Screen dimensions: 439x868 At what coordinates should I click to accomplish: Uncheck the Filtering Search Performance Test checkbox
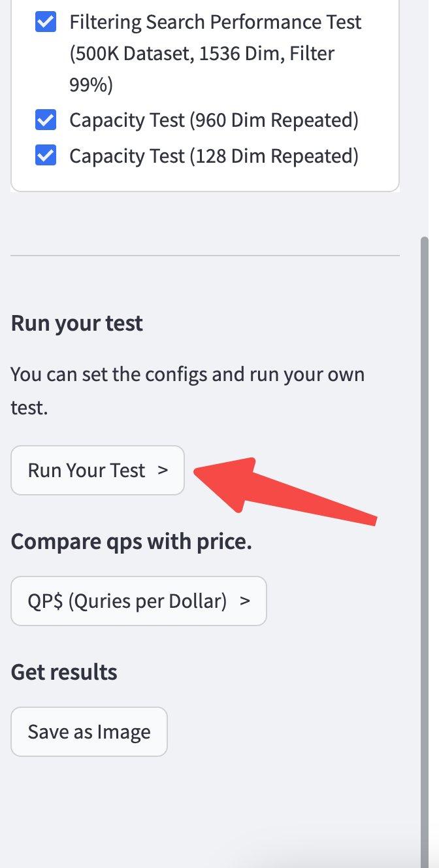point(45,22)
